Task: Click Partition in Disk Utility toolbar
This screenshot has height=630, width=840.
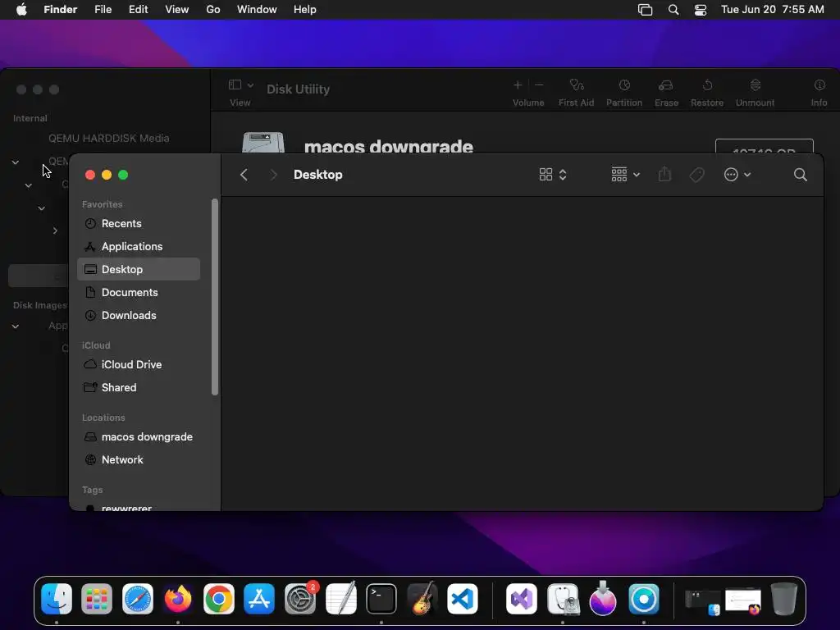Action: pyautogui.click(x=624, y=92)
